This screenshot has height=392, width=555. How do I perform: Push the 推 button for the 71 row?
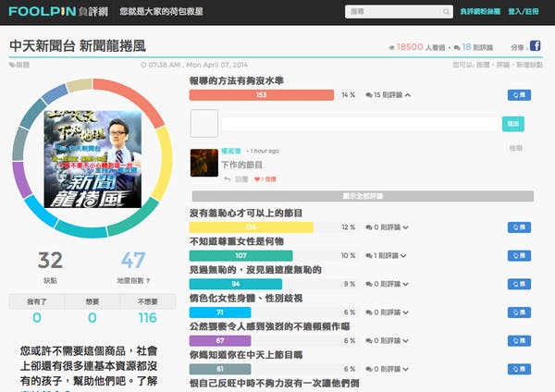(519, 312)
